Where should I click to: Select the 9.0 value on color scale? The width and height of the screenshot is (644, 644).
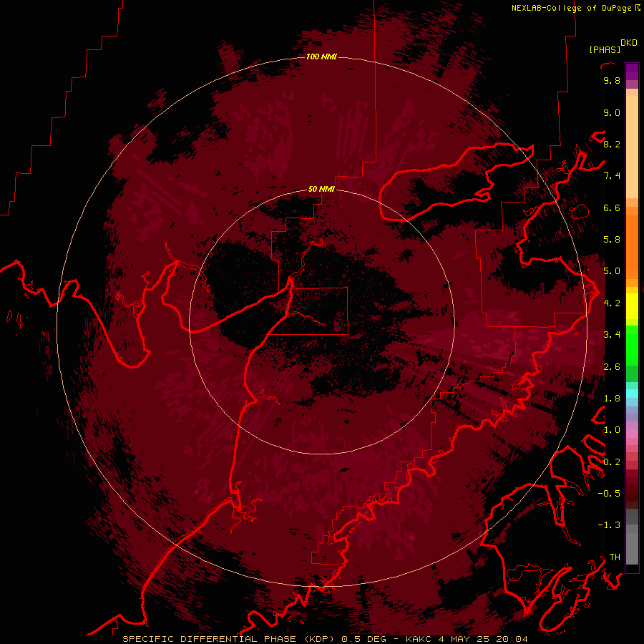pos(612,112)
